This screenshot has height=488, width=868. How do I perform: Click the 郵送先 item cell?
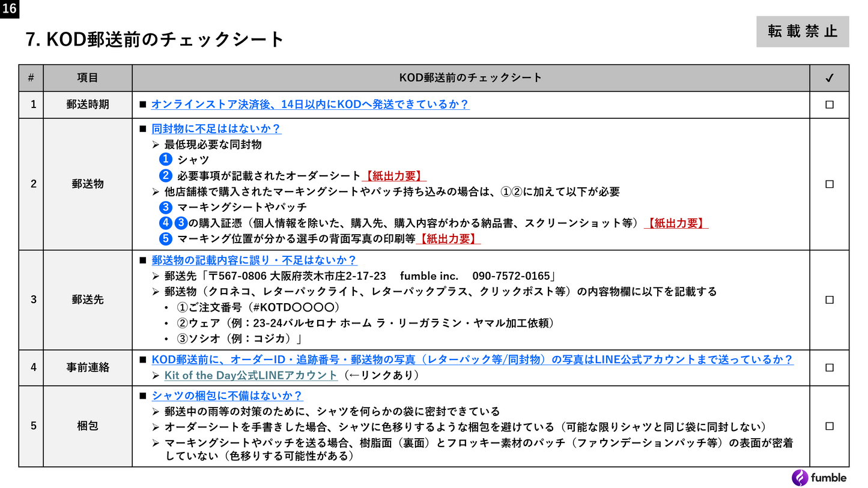click(88, 300)
